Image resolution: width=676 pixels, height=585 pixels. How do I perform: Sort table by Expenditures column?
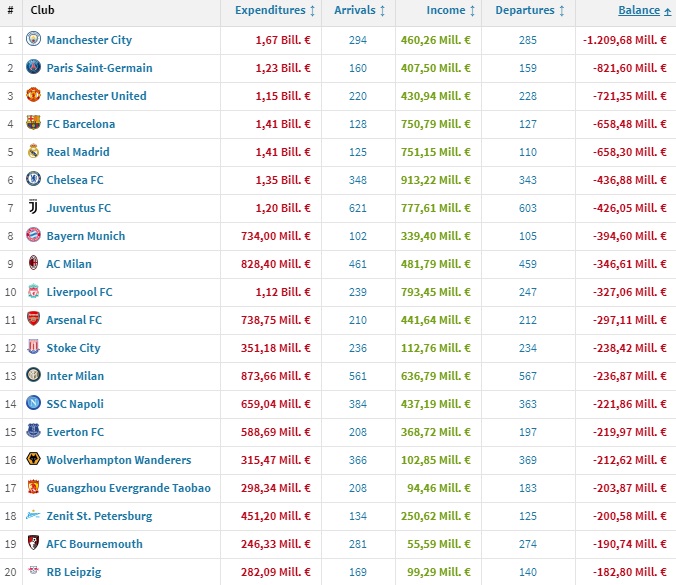(x=270, y=11)
